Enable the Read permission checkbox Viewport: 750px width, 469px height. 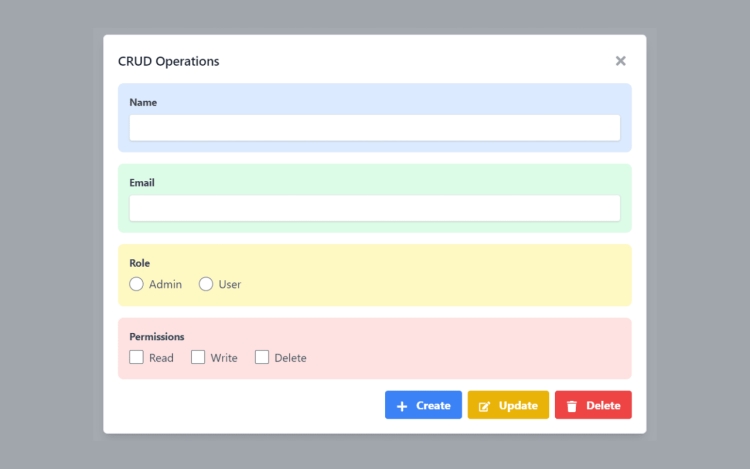pos(136,357)
